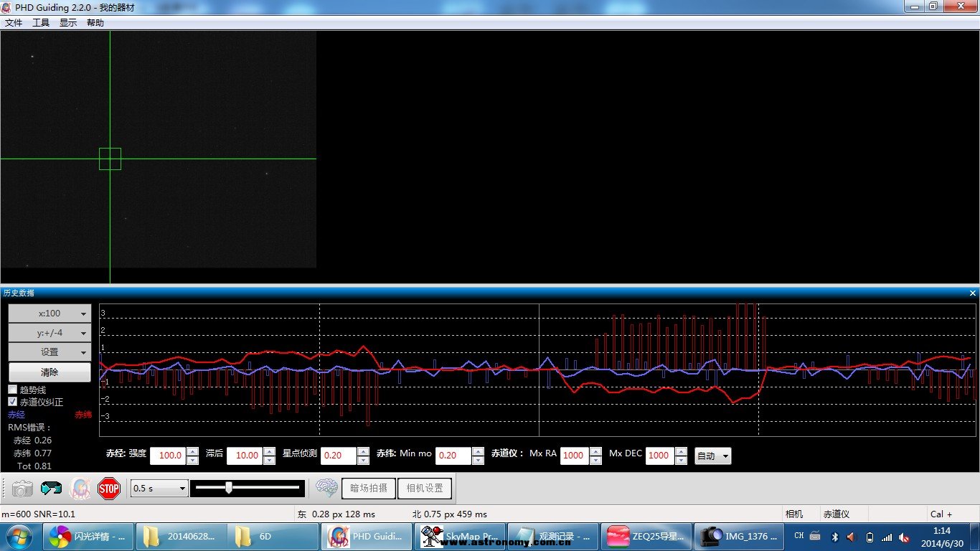
Task: Click the 暗场拍摄 dark frame button
Action: click(x=369, y=488)
